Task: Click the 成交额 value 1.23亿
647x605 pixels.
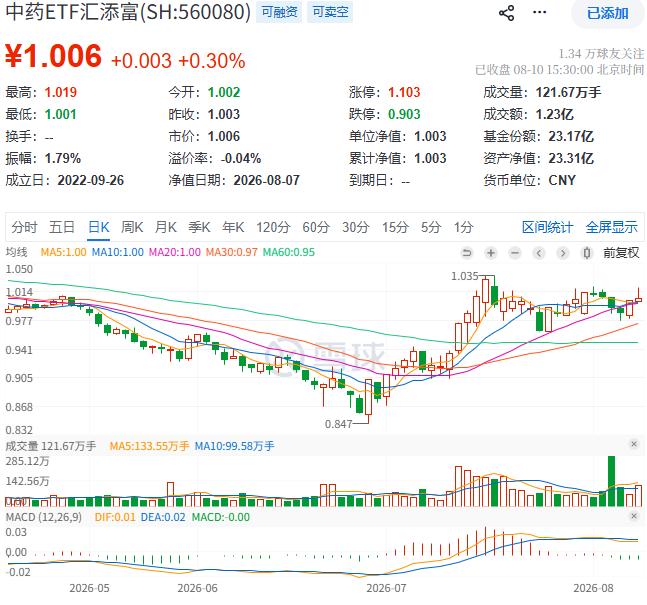Action: click(554, 114)
